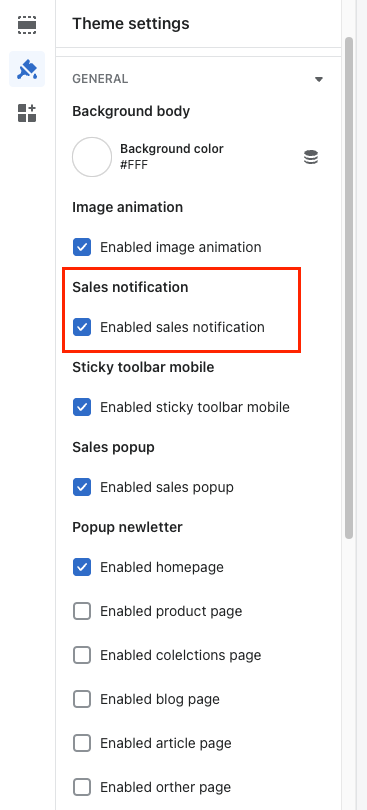Click the Background color #FFF label

[172, 157]
